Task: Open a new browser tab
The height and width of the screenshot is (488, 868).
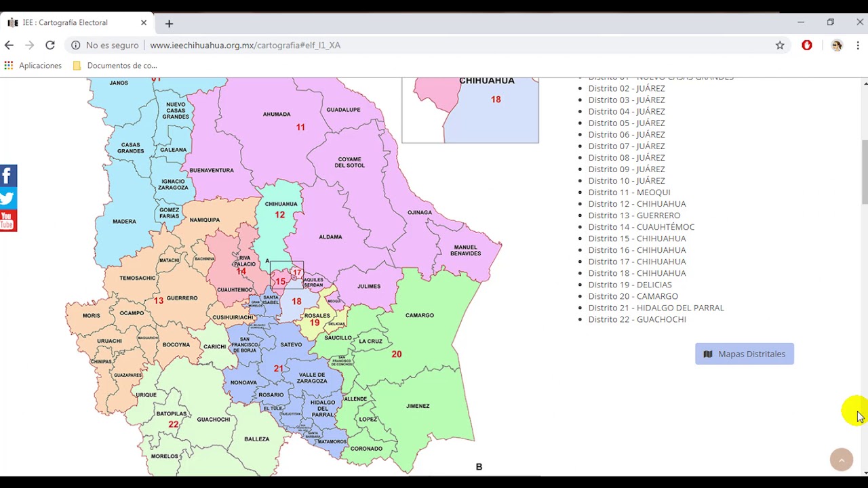Action: (x=169, y=23)
